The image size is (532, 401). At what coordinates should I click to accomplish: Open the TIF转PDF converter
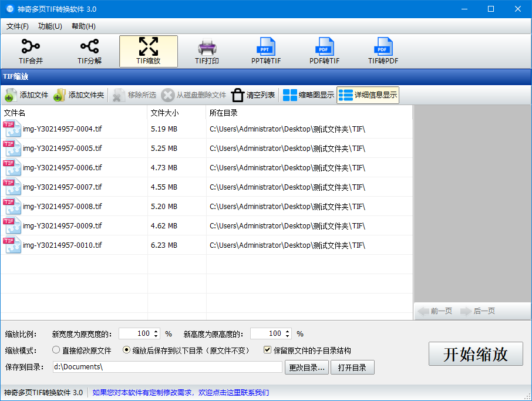tap(383, 52)
